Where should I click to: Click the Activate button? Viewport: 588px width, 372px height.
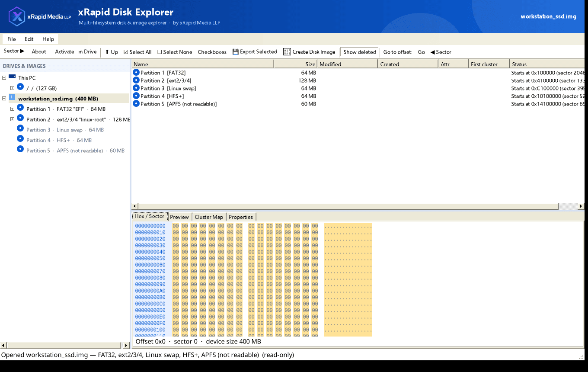pos(64,51)
